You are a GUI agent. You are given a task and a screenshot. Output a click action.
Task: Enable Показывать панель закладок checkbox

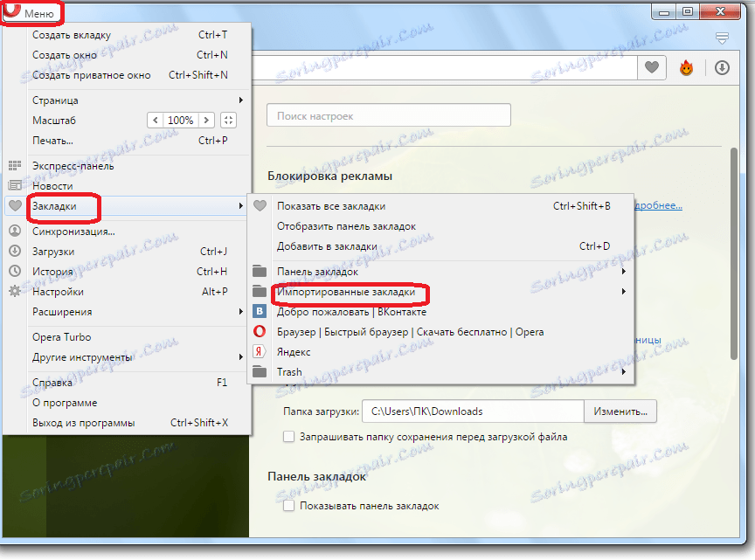point(288,506)
